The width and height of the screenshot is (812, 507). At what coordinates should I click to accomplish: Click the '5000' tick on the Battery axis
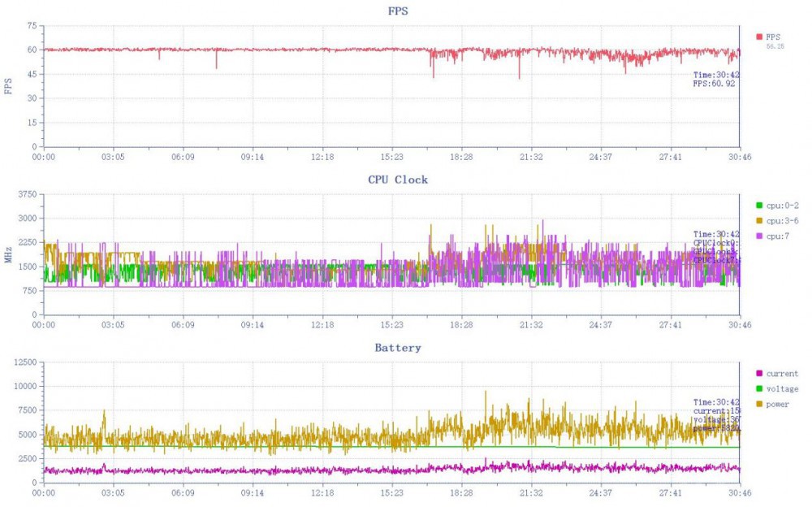pos(28,435)
